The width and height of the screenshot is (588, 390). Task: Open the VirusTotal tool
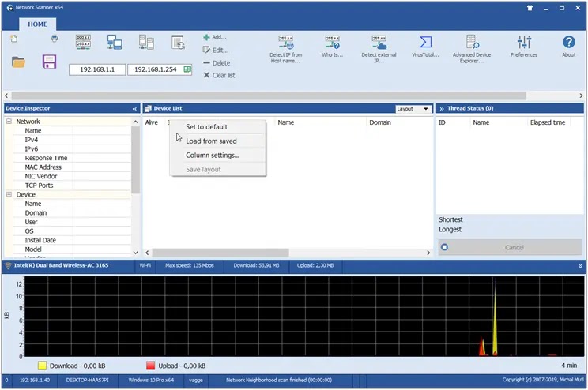click(425, 47)
